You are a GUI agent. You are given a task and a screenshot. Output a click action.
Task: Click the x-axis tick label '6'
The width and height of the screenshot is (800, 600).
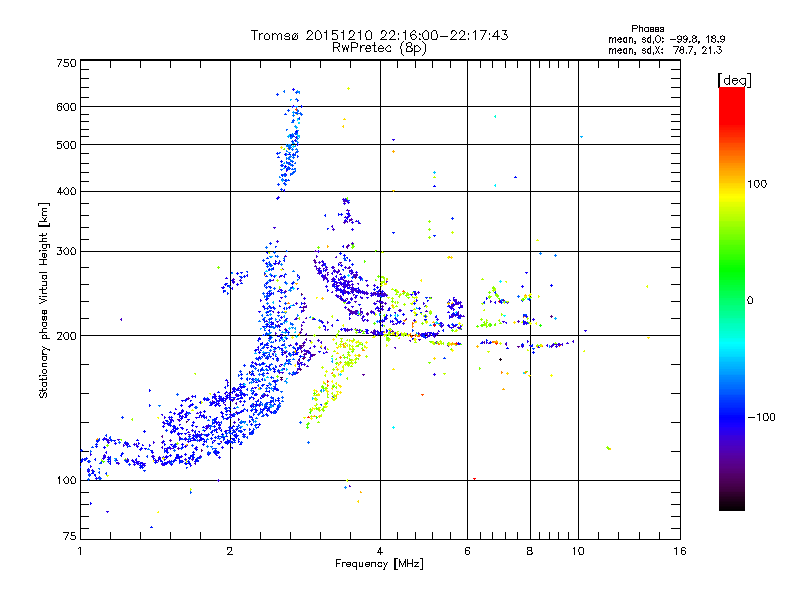click(x=467, y=551)
